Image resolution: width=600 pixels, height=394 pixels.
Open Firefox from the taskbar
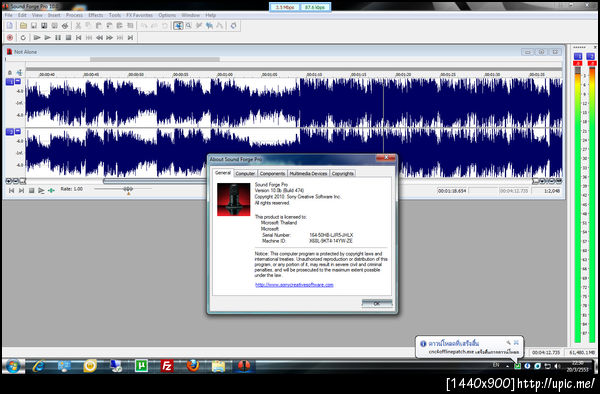click(193, 366)
